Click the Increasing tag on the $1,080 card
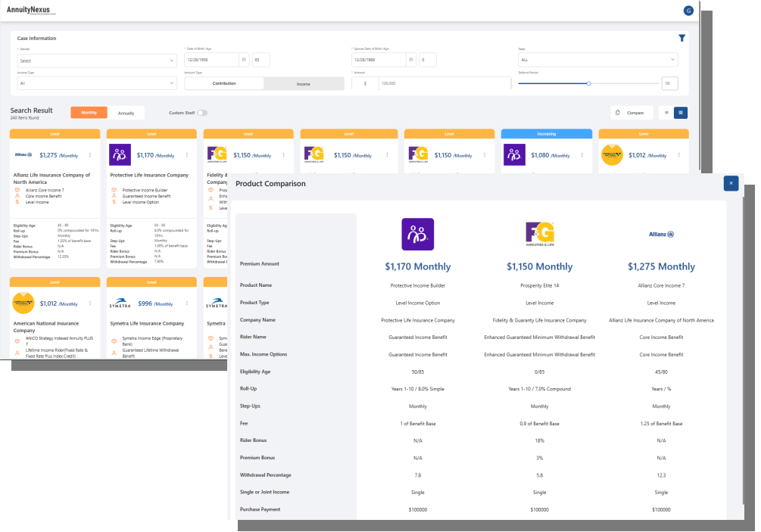Image resolution: width=761 pixels, height=532 pixels. [547, 134]
